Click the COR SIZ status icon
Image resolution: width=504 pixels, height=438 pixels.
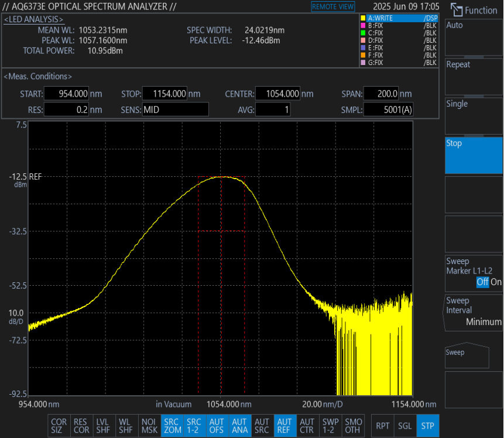pyautogui.click(x=59, y=426)
